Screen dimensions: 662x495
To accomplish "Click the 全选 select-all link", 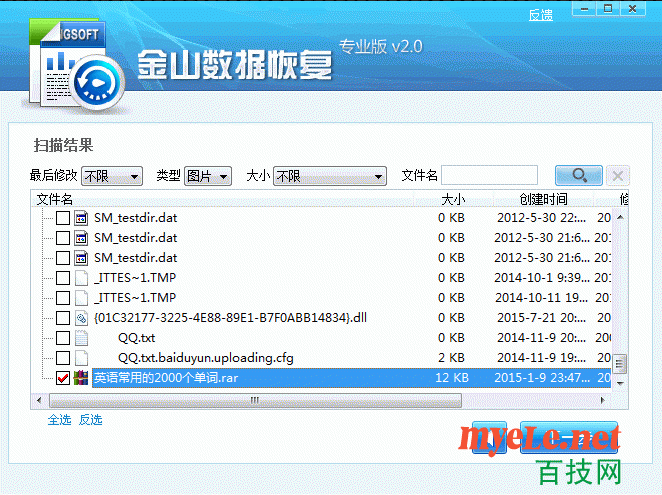I will click(60, 420).
